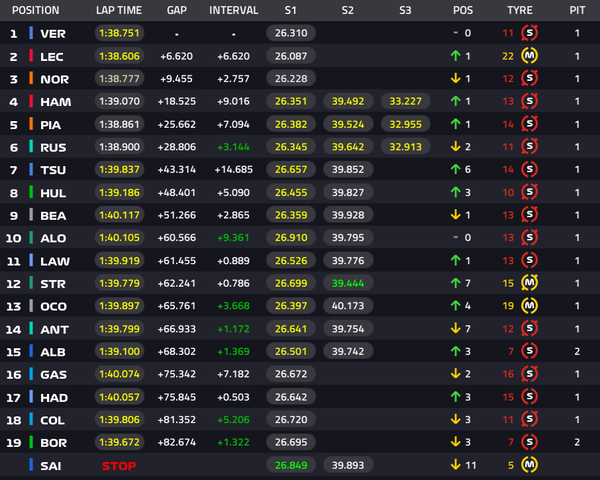Click the TYRE column header
The image size is (600, 480).
pyautogui.click(x=520, y=10)
